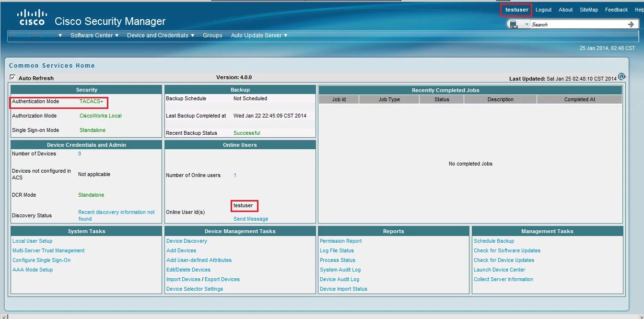Open Process Status report

coord(338,260)
